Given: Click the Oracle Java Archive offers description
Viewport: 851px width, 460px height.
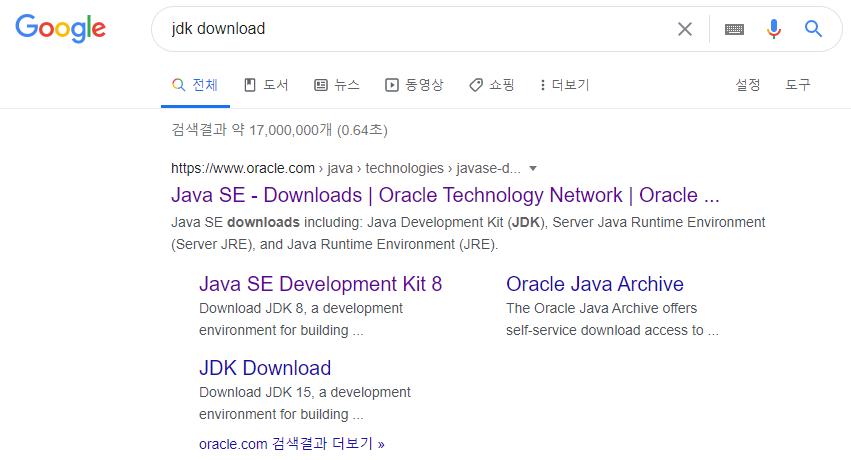Looking at the screenshot, I should [612, 320].
